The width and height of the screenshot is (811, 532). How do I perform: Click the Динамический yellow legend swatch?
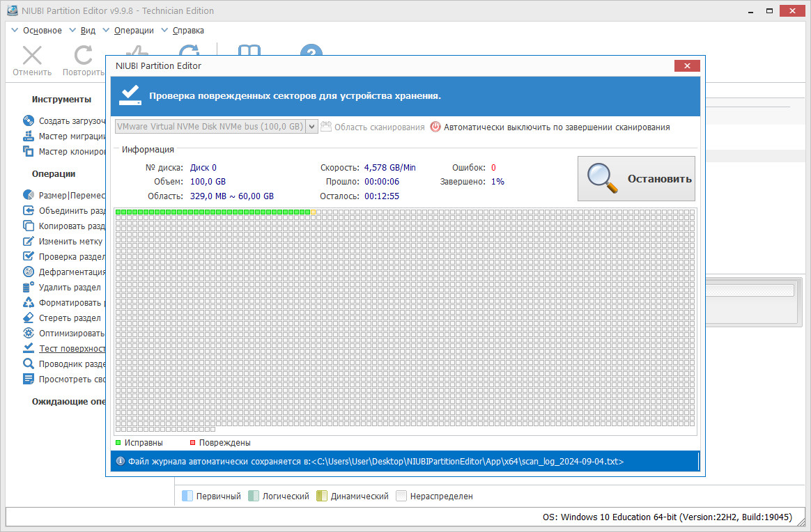[322, 496]
